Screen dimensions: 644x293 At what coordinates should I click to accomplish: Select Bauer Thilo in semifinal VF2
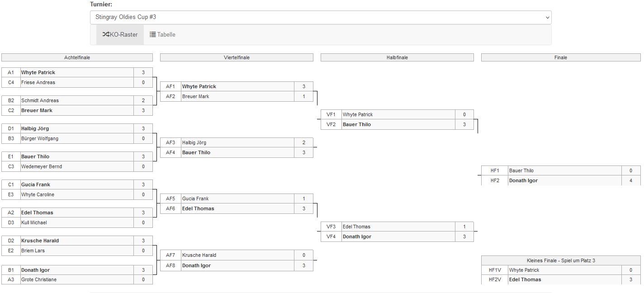pos(356,124)
